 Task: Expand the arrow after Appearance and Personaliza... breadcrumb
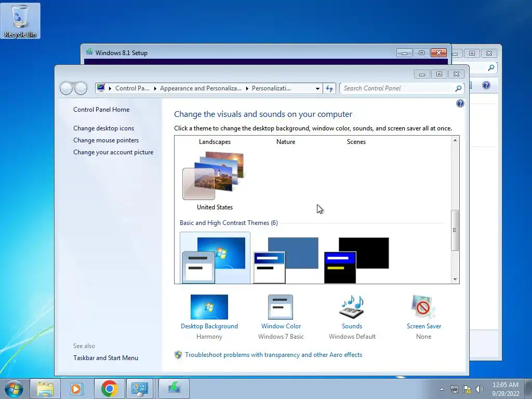[x=247, y=88]
